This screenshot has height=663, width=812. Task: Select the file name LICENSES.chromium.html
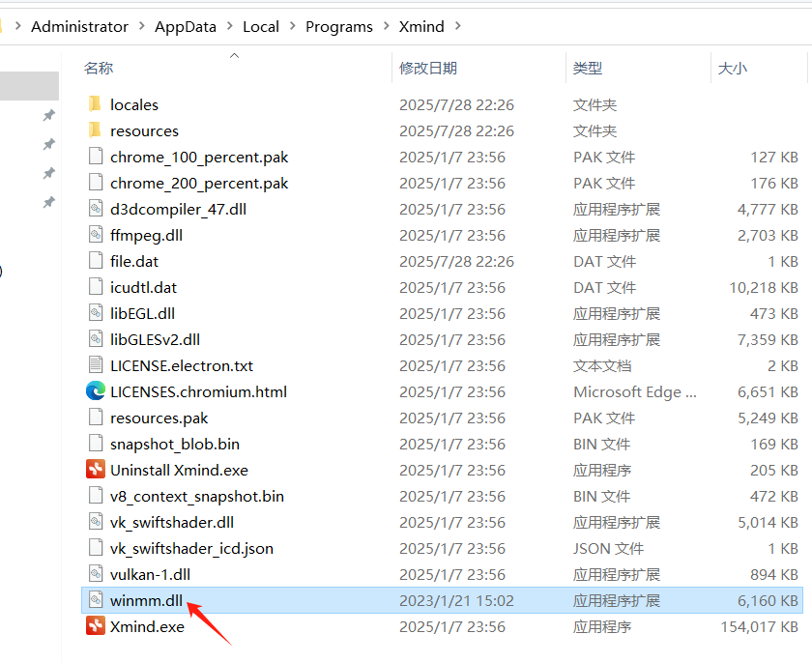pos(198,391)
